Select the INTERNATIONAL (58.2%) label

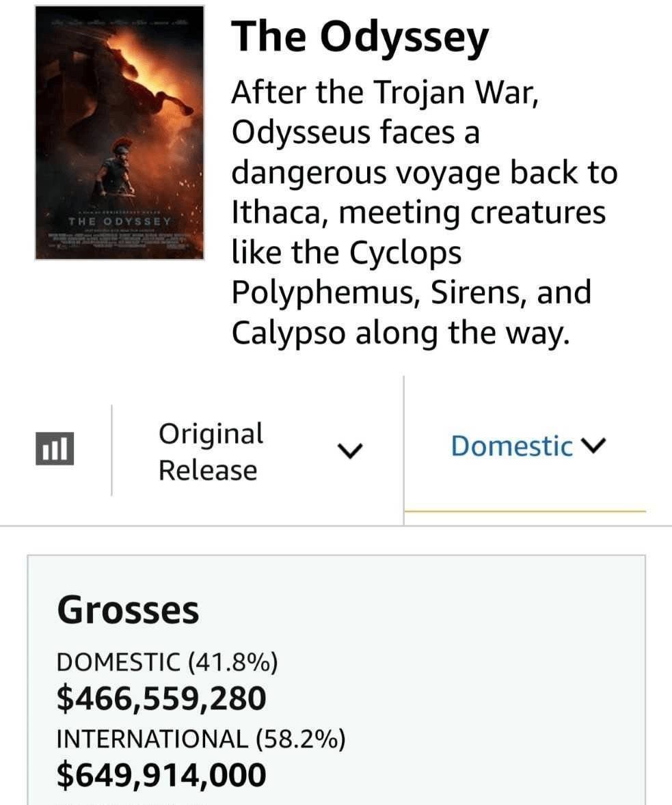pos(201,739)
